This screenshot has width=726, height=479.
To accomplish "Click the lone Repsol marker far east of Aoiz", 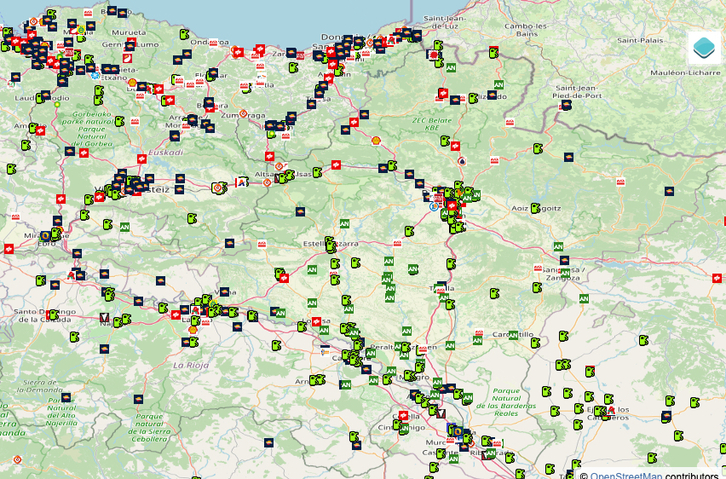I will click(x=669, y=191).
